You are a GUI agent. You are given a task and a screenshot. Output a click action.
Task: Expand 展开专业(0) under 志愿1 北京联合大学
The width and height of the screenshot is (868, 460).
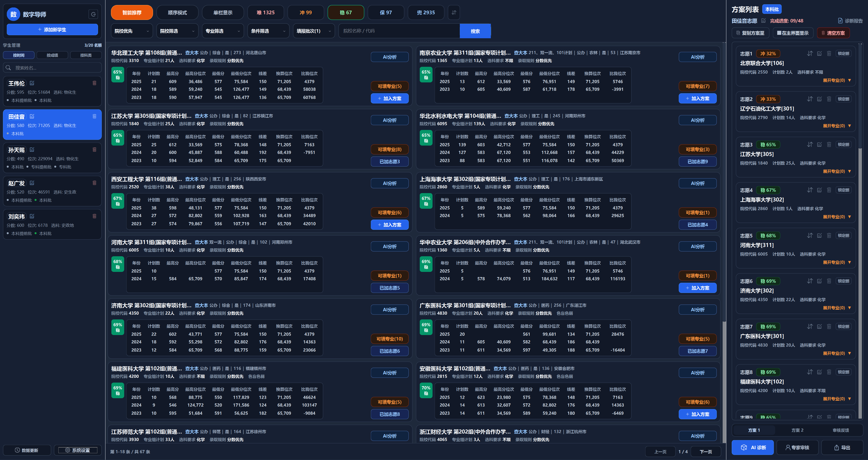[x=837, y=80]
